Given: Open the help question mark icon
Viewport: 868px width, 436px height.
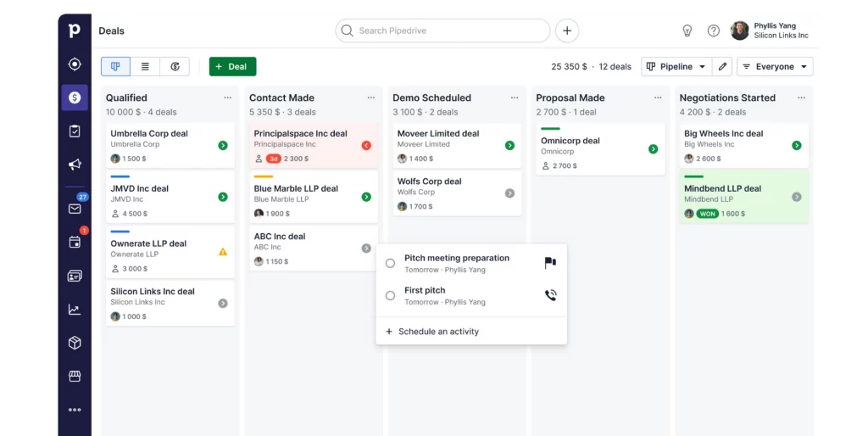Looking at the screenshot, I should point(714,31).
